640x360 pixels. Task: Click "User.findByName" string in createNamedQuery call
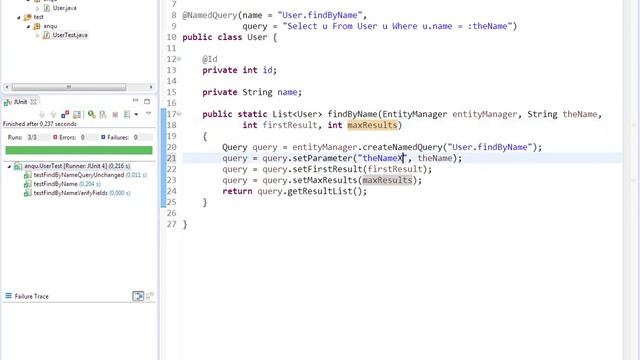(x=490, y=147)
